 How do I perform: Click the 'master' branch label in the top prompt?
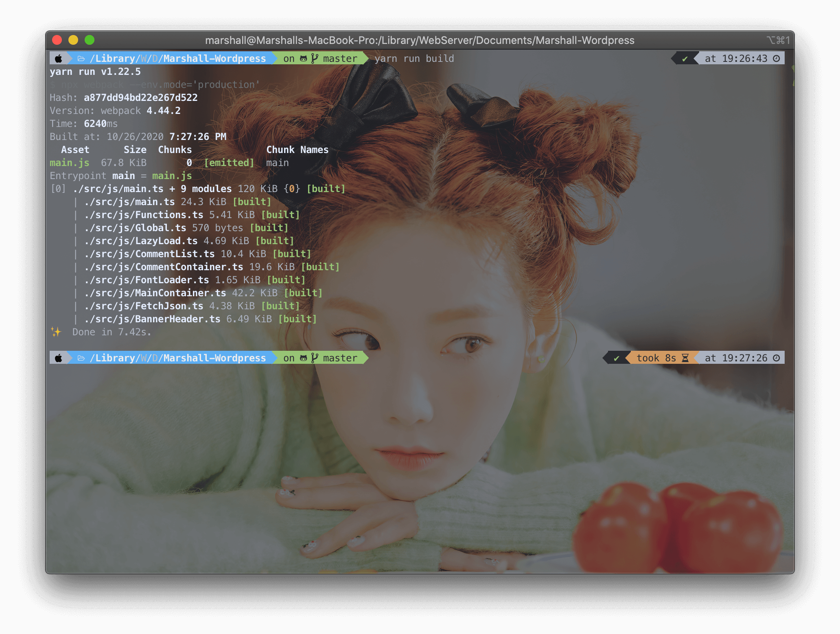tap(340, 59)
